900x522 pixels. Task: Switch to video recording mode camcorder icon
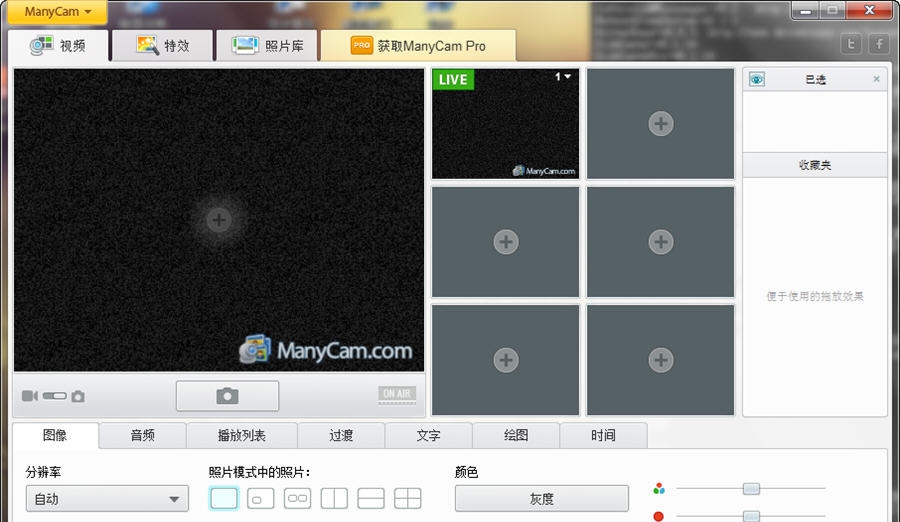30,396
